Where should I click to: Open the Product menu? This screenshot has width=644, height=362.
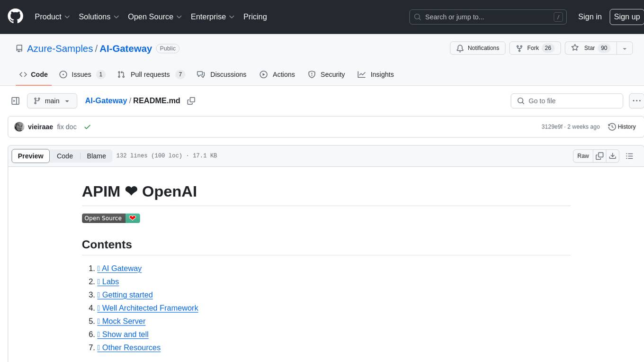click(x=52, y=17)
